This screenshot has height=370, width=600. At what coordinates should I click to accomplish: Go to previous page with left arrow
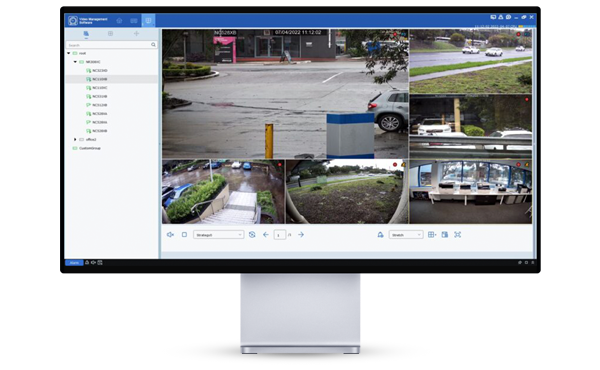coord(266,235)
